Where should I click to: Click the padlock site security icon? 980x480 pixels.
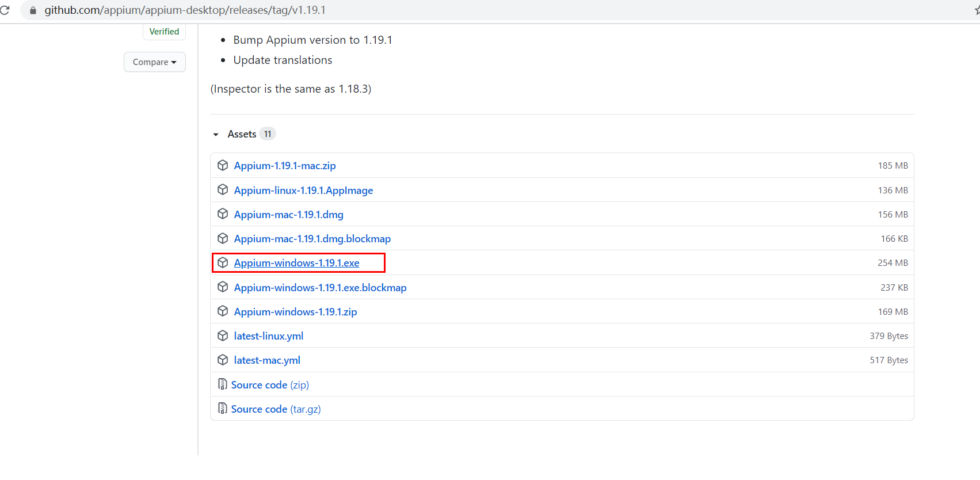coord(33,10)
